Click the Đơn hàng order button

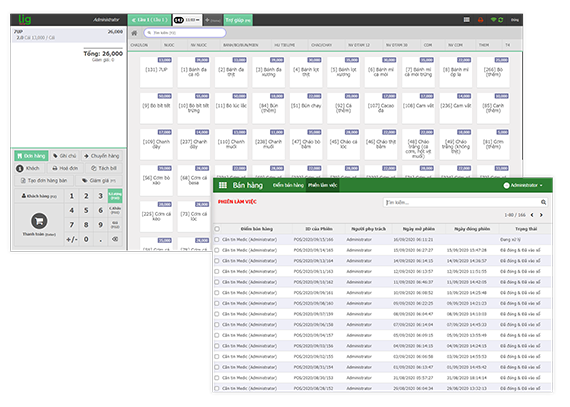[31, 156]
